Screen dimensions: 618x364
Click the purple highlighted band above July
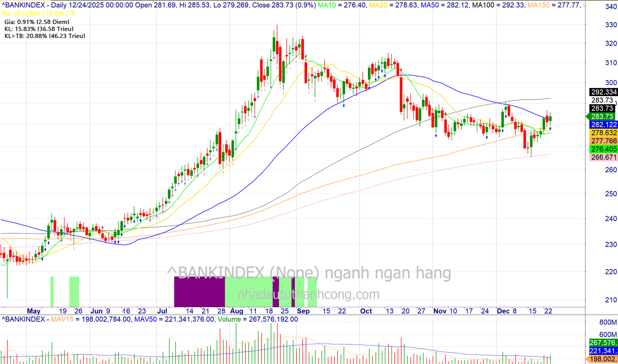[x=199, y=292]
